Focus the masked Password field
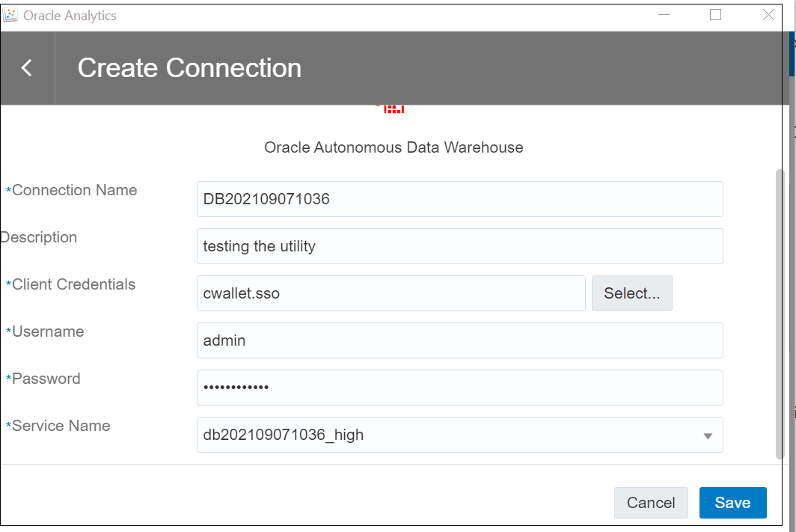796x532 pixels. tap(459, 388)
